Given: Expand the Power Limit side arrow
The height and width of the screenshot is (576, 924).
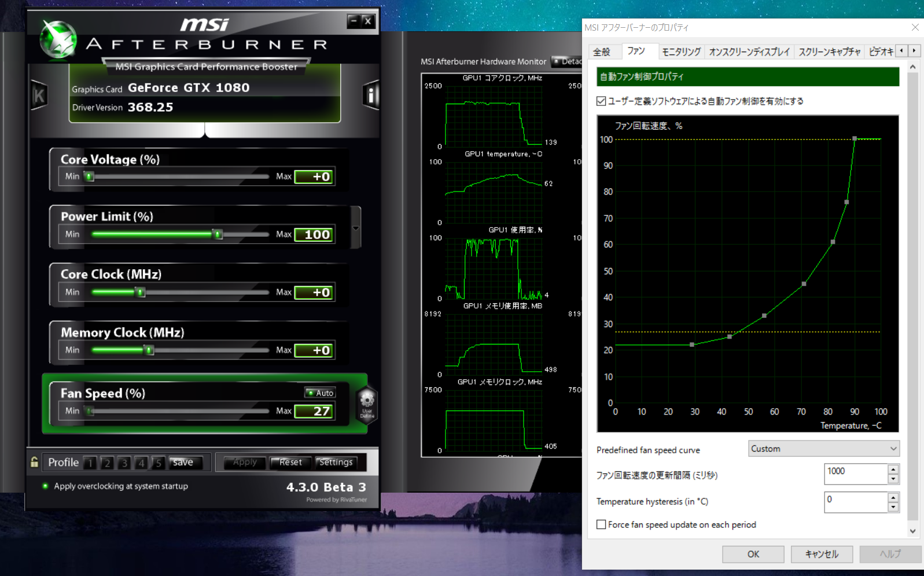Looking at the screenshot, I should coord(356,228).
